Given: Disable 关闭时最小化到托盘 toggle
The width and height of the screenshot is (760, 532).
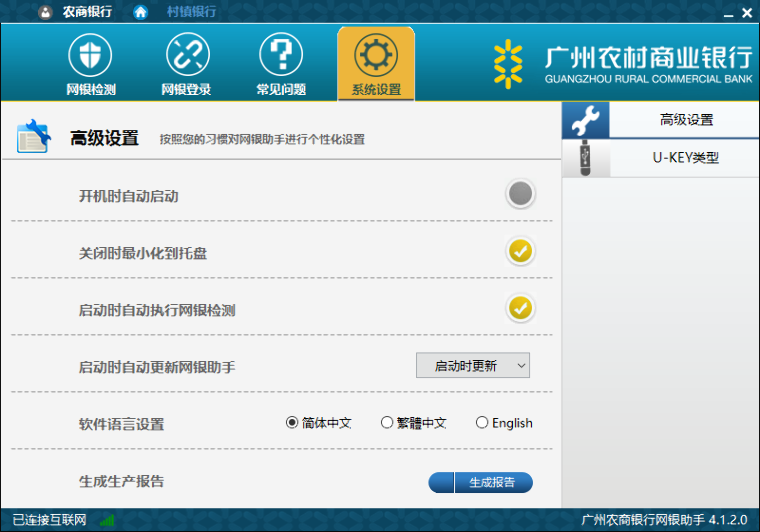Looking at the screenshot, I should (520, 251).
